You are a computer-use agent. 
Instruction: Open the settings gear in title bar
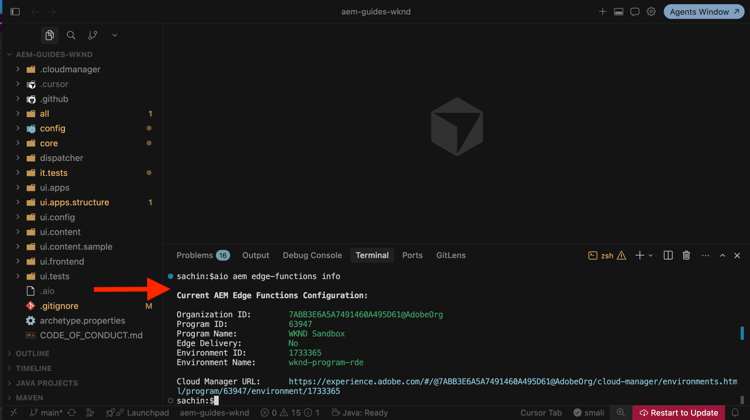click(651, 11)
